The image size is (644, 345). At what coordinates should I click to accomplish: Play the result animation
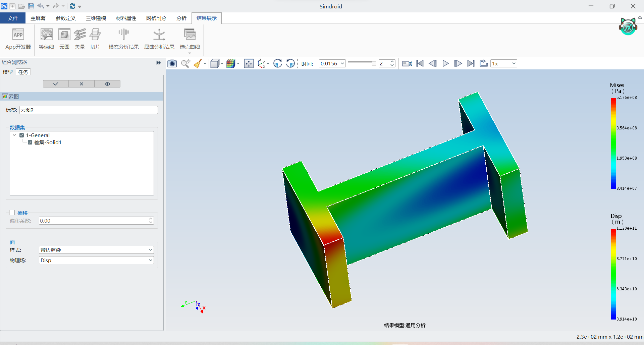point(445,63)
